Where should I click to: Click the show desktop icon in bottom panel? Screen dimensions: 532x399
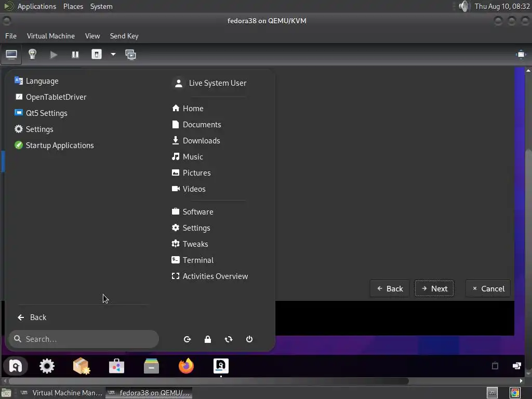pyautogui.click(x=6, y=393)
